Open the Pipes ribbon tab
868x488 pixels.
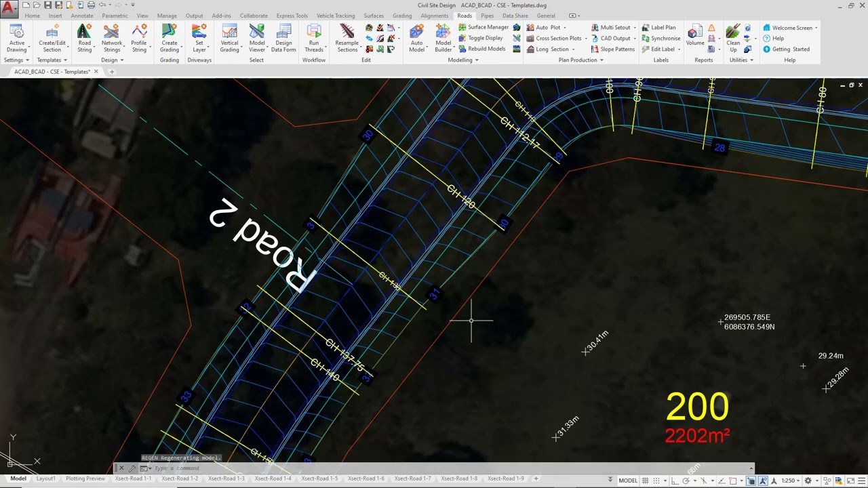click(487, 16)
